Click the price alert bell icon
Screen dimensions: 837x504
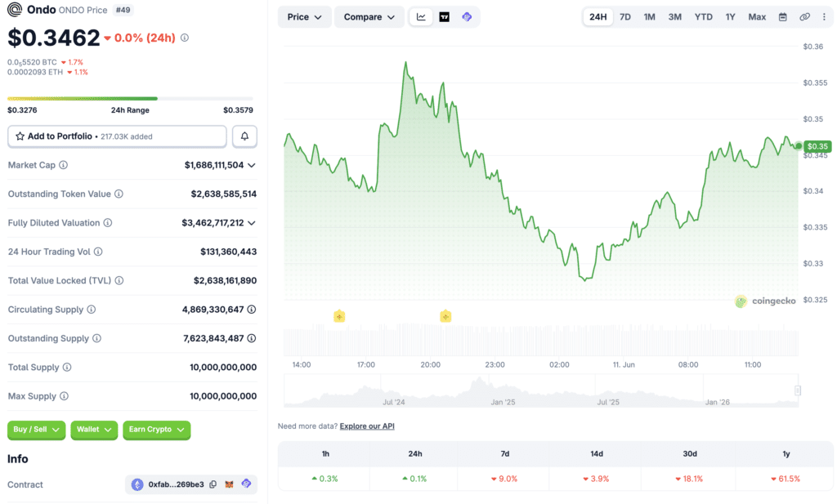click(x=244, y=136)
